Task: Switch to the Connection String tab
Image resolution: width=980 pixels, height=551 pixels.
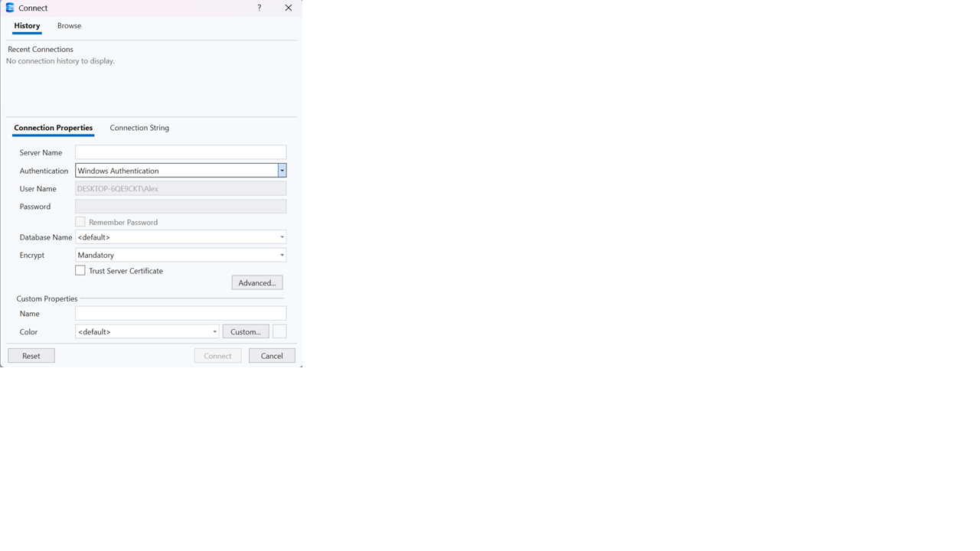Action: (x=139, y=128)
